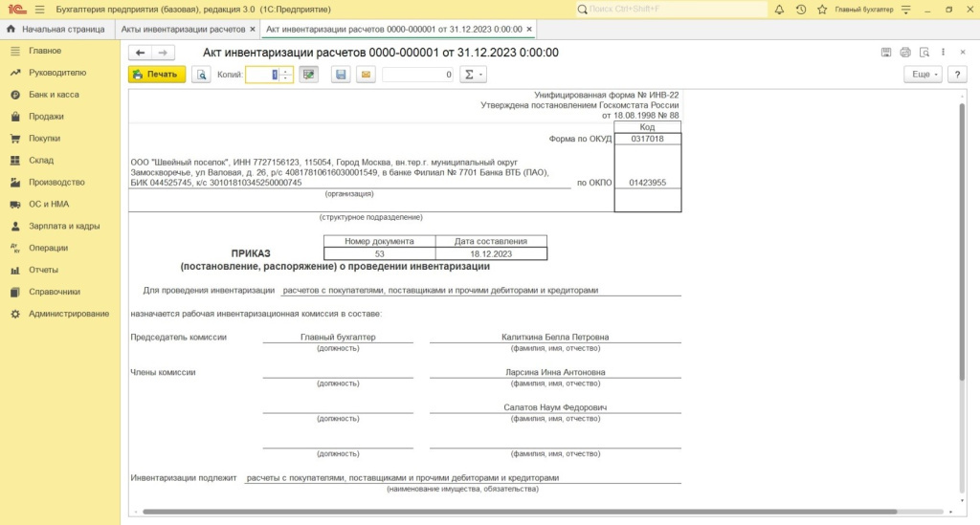This screenshot has height=525, width=980.
Task: Click the yellow Печать button
Action: coord(157,75)
